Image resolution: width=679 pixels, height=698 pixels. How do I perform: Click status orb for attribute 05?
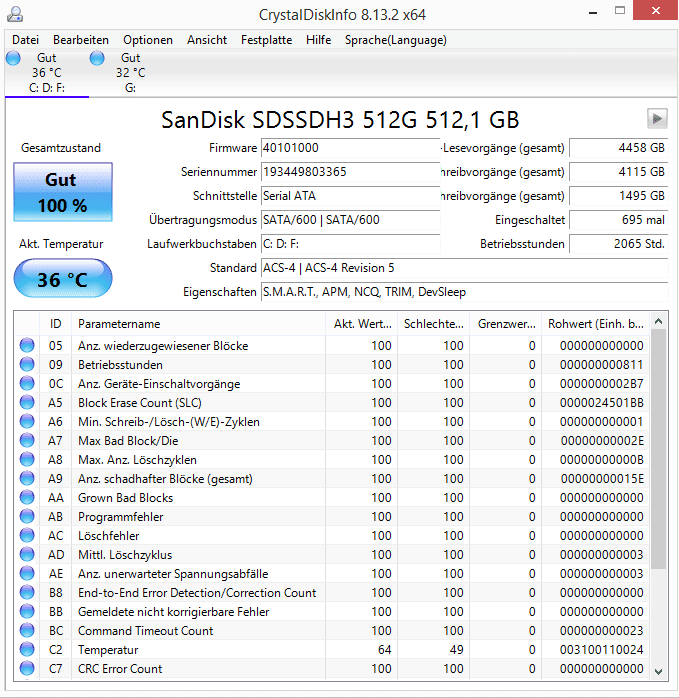pyautogui.click(x=27, y=345)
